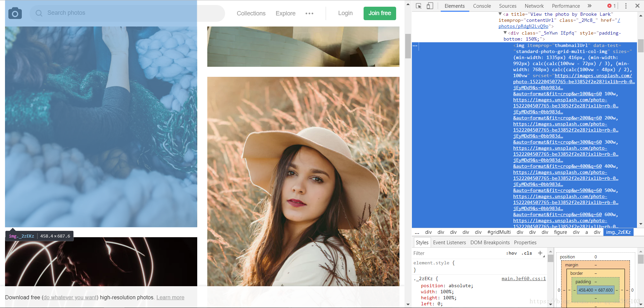644x308 pixels.
Task: Click the webpage vertical scrollbar thumb
Action: pyautogui.click(x=408, y=46)
